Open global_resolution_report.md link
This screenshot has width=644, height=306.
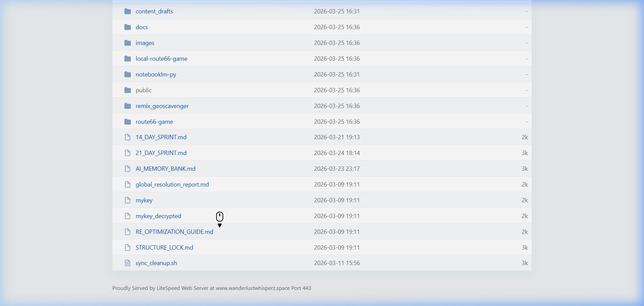point(172,185)
